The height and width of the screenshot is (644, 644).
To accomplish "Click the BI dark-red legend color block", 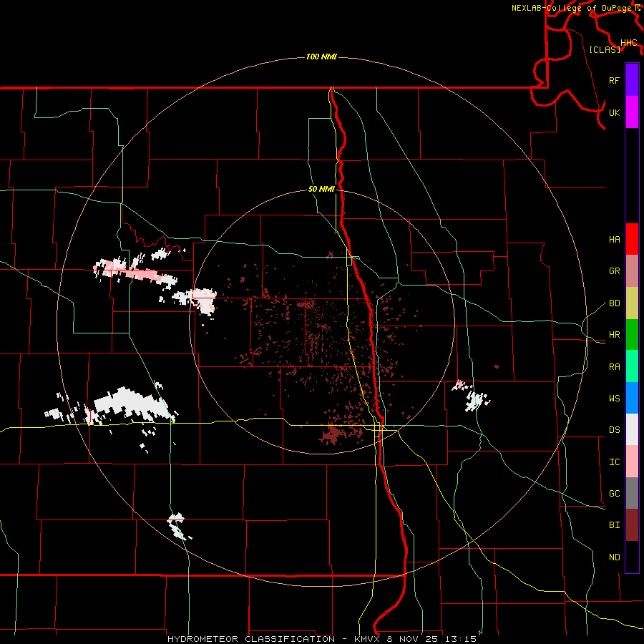I will 632,525.
